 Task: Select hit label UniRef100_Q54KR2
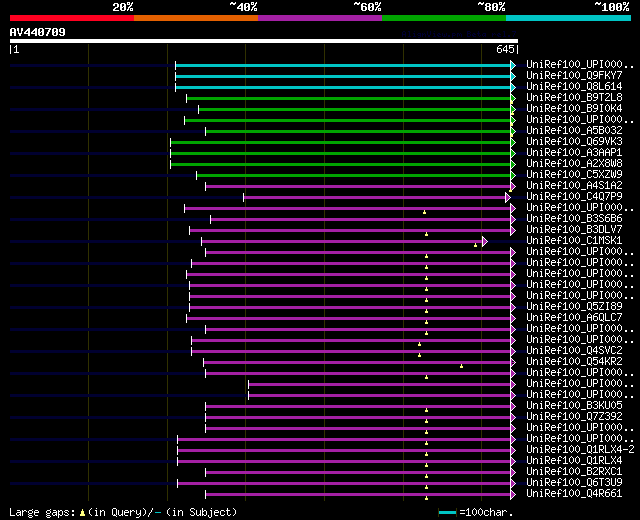pyautogui.click(x=574, y=362)
